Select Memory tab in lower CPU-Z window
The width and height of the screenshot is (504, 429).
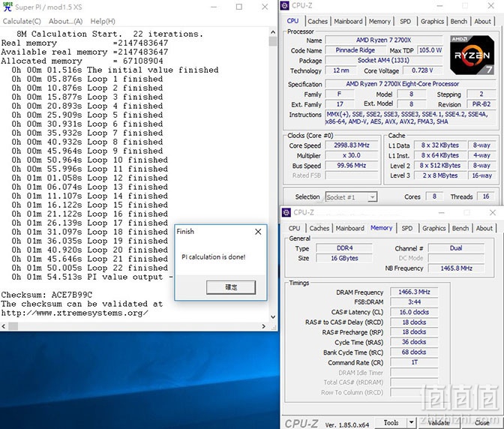point(382,228)
